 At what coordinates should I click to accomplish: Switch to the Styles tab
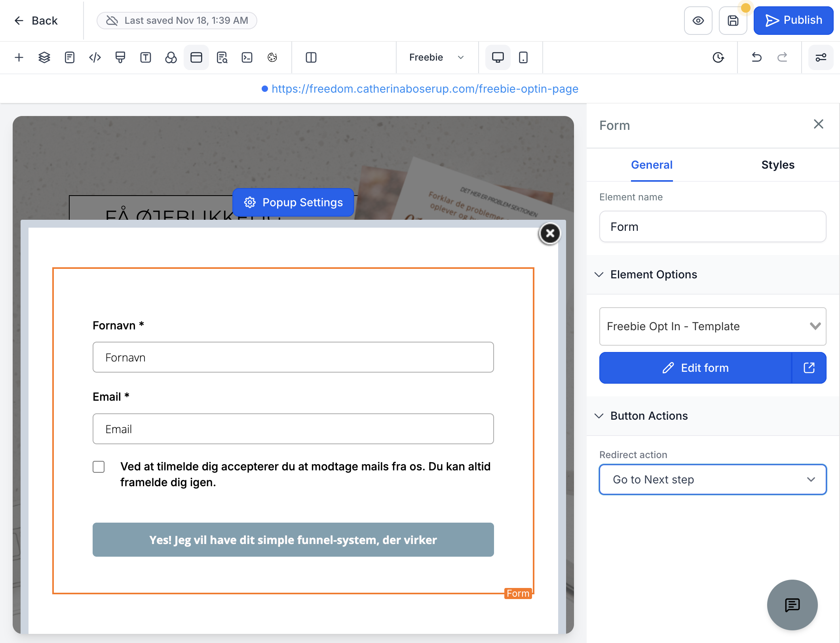pos(778,165)
